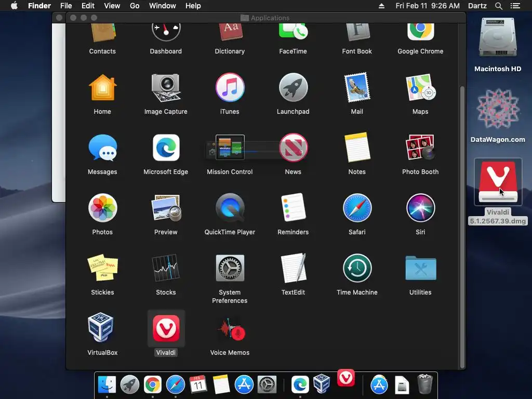Select the QuickTime Player icon
The image size is (532, 399).
coord(230,208)
